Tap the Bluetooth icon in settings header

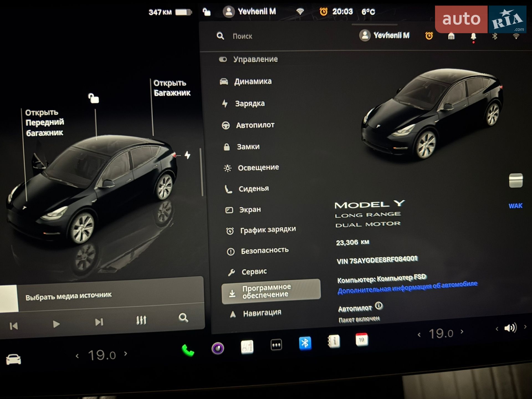pyautogui.click(x=495, y=36)
